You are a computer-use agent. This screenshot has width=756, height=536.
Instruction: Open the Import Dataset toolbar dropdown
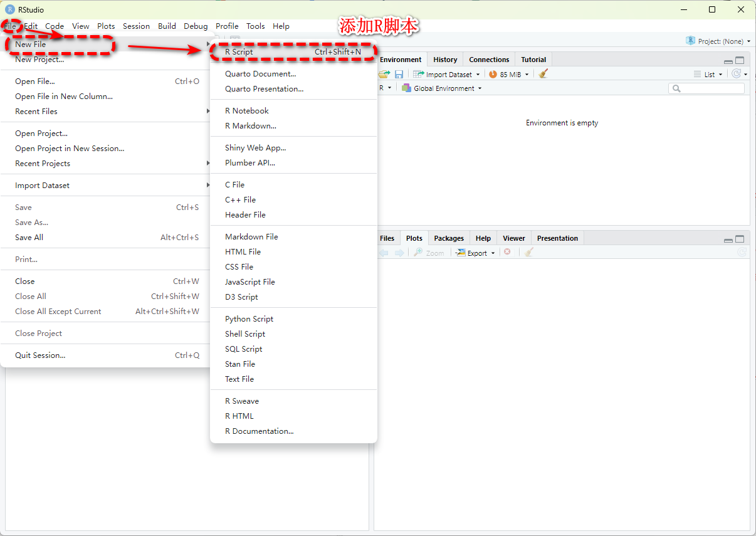(446, 74)
